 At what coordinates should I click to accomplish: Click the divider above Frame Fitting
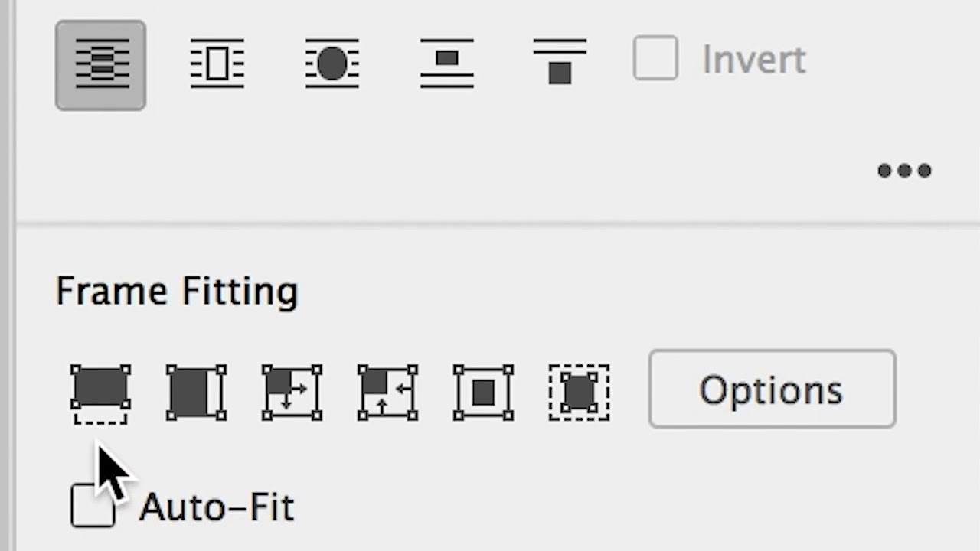coord(498,224)
